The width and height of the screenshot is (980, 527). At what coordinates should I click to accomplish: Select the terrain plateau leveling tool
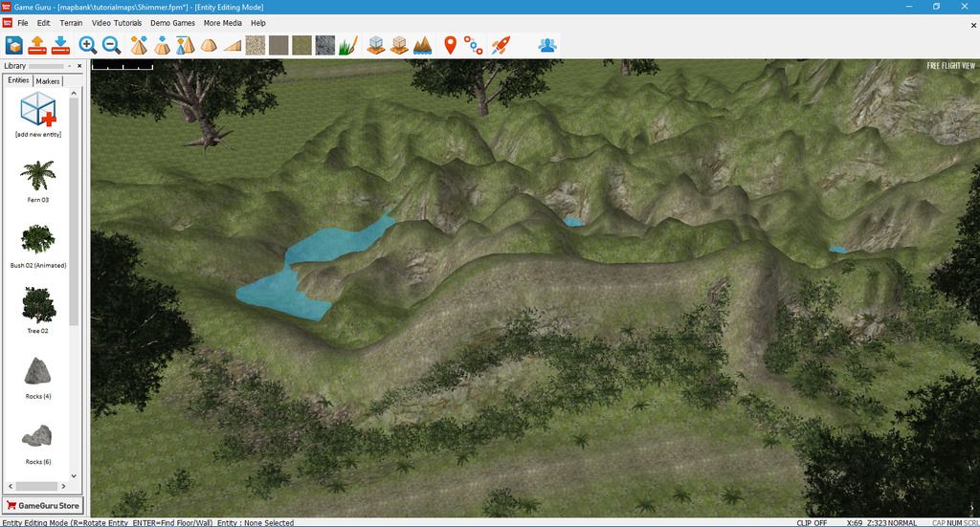click(x=162, y=45)
